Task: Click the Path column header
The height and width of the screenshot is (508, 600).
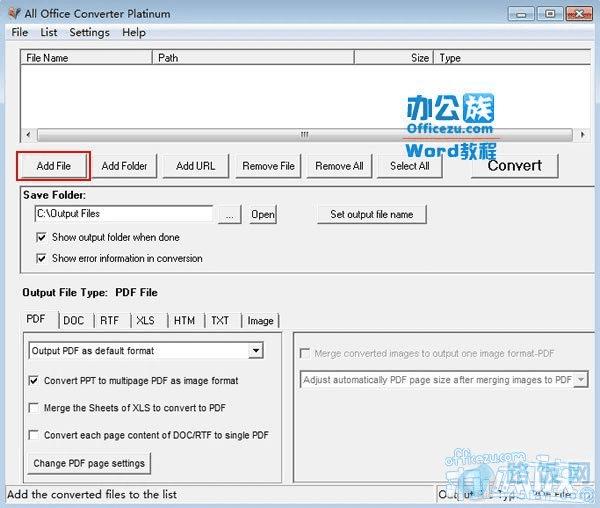Action: [x=253, y=58]
